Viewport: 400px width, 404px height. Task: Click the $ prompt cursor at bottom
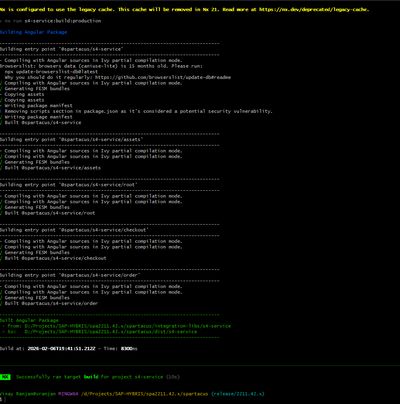point(1,399)
